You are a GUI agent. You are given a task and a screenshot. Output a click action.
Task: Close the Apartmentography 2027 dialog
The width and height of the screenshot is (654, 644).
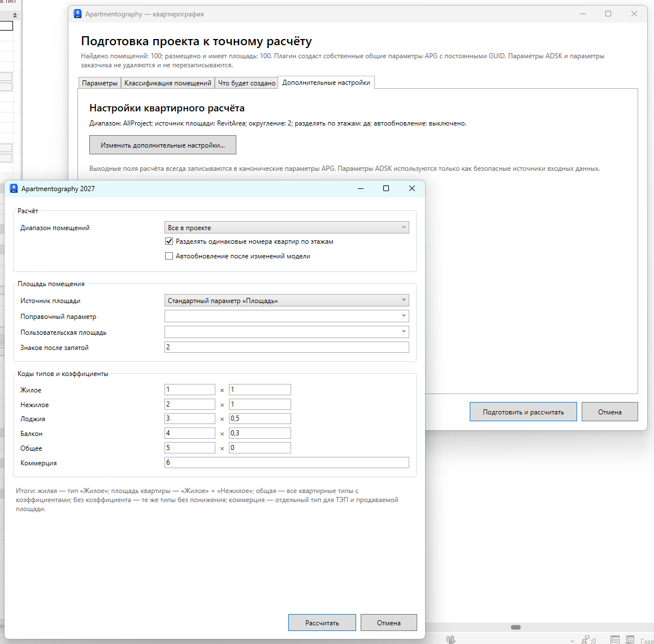(412, 188)
